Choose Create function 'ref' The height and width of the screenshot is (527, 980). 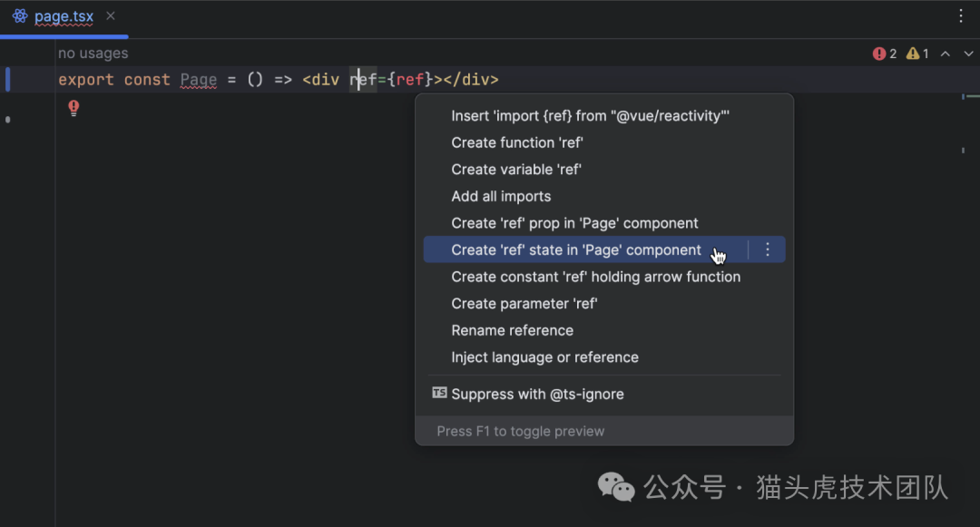coord(516,142)
